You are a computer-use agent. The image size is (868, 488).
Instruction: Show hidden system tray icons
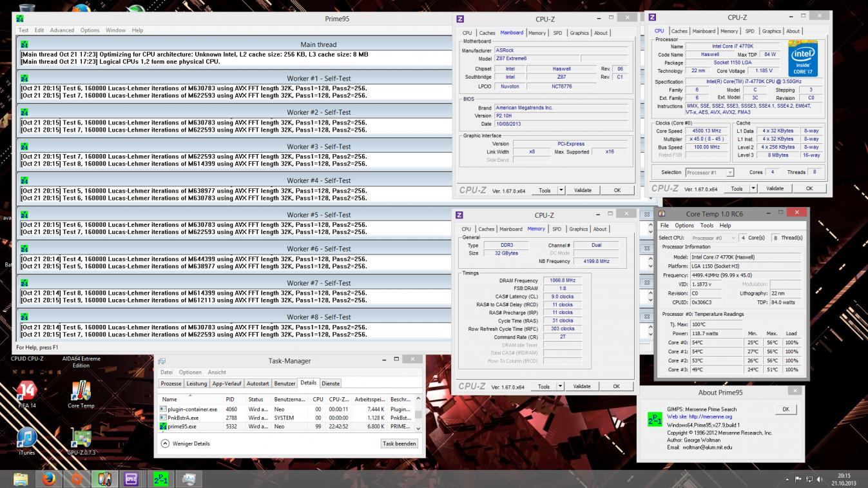pos(787,480)
